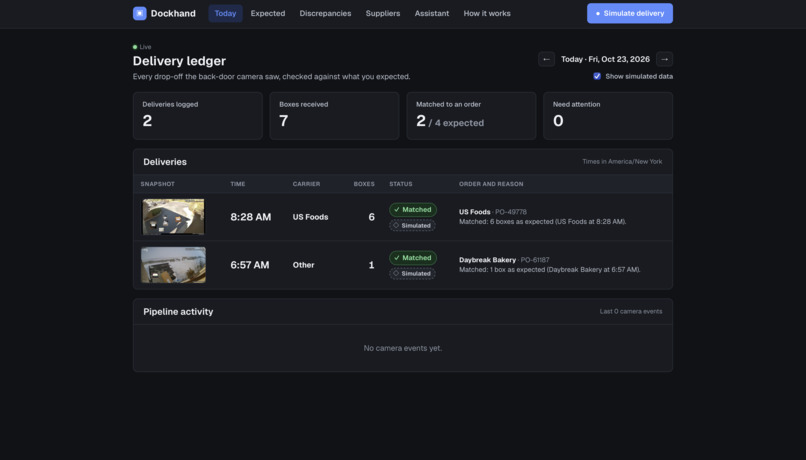Click the Simulated tag in Daybreak Bakery row
Image resolution: width=806 pixels, height=460 pixels.
412,273
